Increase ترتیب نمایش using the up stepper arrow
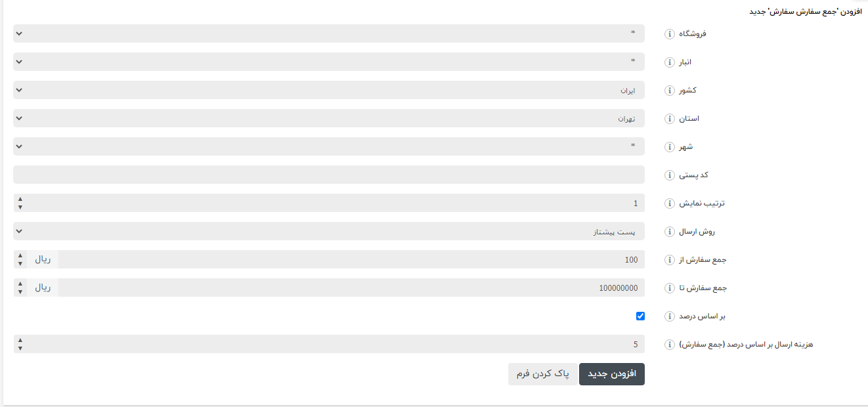 pyautogui.click(x=20, y=200)
